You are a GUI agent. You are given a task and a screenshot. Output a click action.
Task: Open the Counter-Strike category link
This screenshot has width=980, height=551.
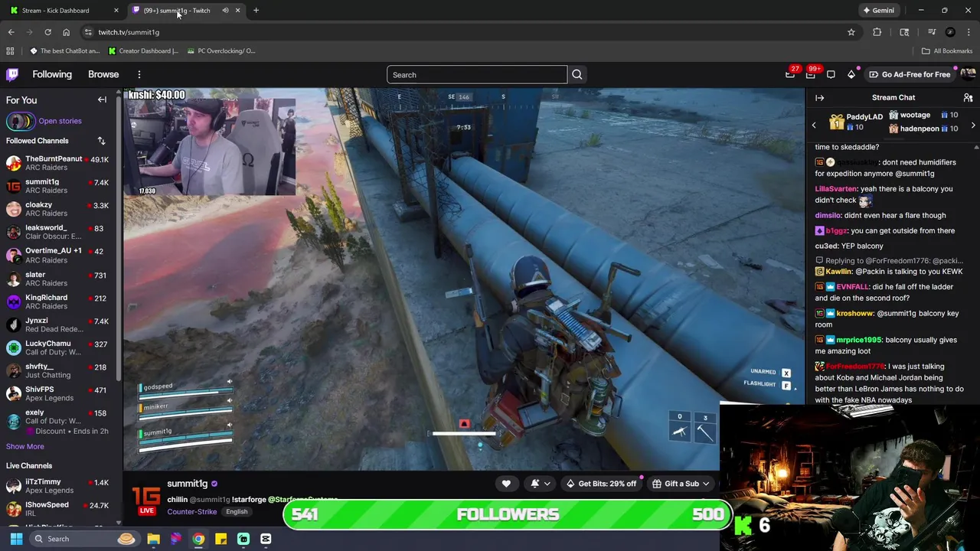tap(191, 511)
